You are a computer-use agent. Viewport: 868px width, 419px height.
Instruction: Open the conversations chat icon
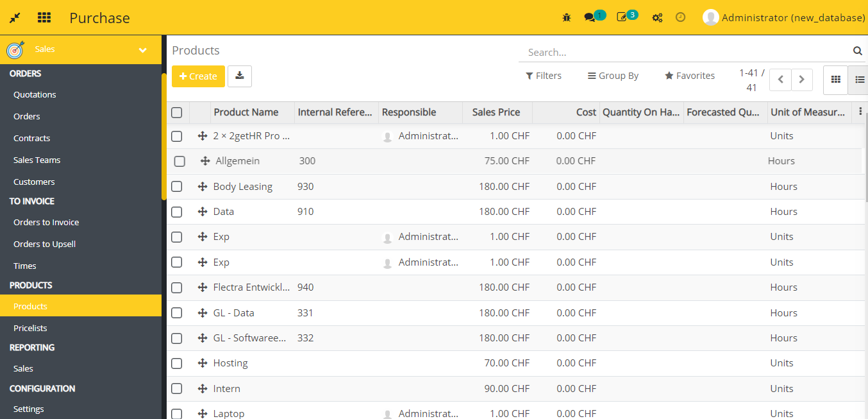click(590, 17)
